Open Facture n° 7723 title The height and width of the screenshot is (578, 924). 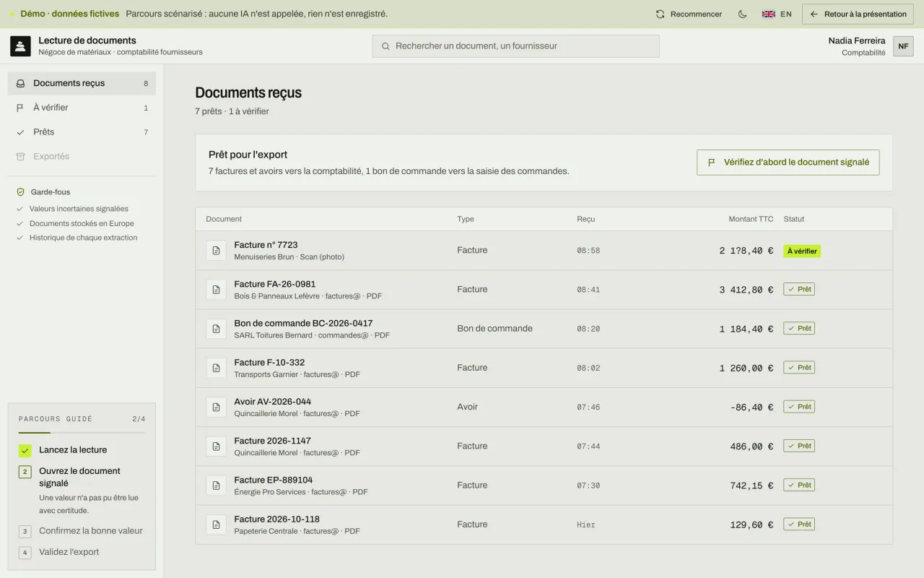click(x=266, y=245)
